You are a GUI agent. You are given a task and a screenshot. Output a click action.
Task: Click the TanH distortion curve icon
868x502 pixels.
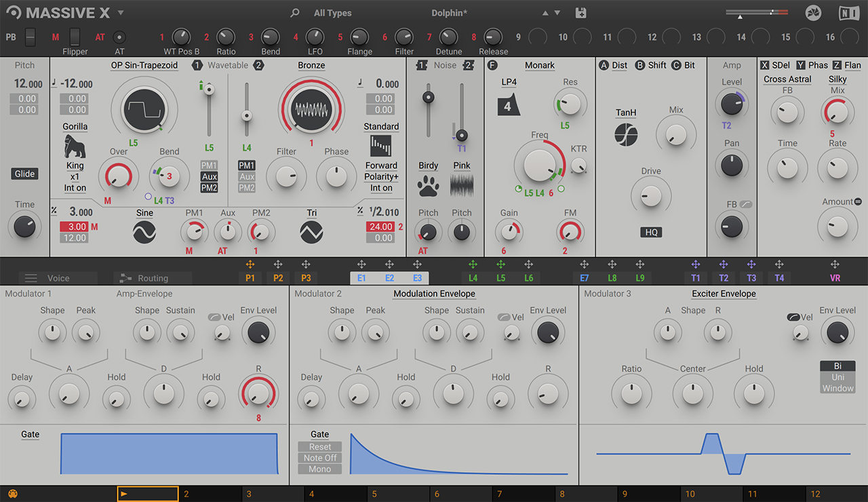coord(626,134)
